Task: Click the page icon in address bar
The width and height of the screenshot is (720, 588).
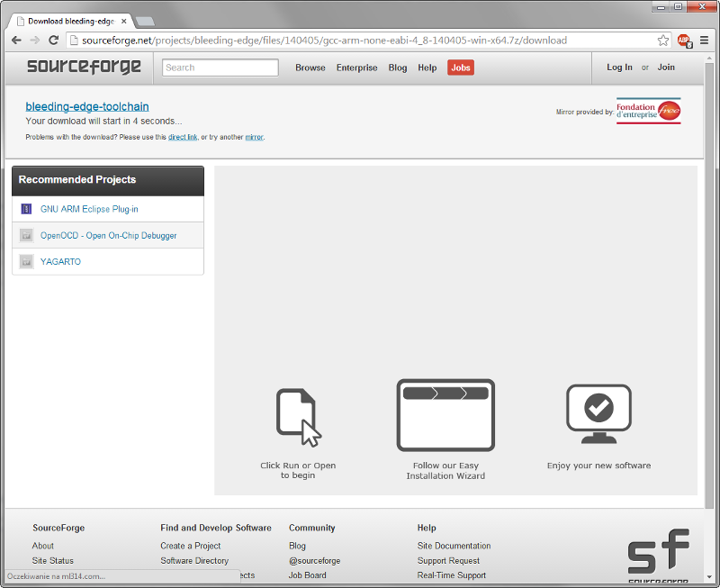Action: click(x=74, y=41)
